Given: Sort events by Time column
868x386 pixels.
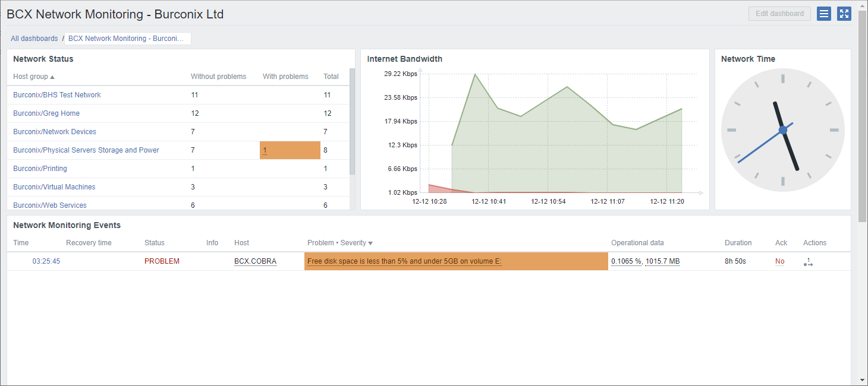Looking at the screenshot, I should (21, 243).
